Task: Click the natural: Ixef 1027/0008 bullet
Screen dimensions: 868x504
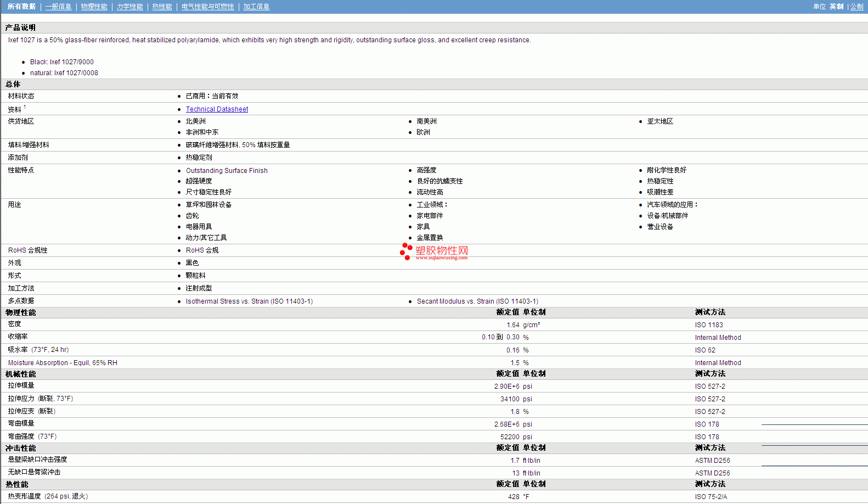Action: pyautogui.click(x=64, y=73)
